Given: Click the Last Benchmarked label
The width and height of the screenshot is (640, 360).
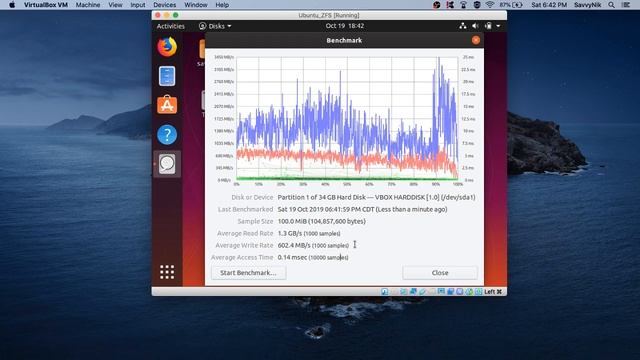Looking at the screenshot, I should 245,209.
